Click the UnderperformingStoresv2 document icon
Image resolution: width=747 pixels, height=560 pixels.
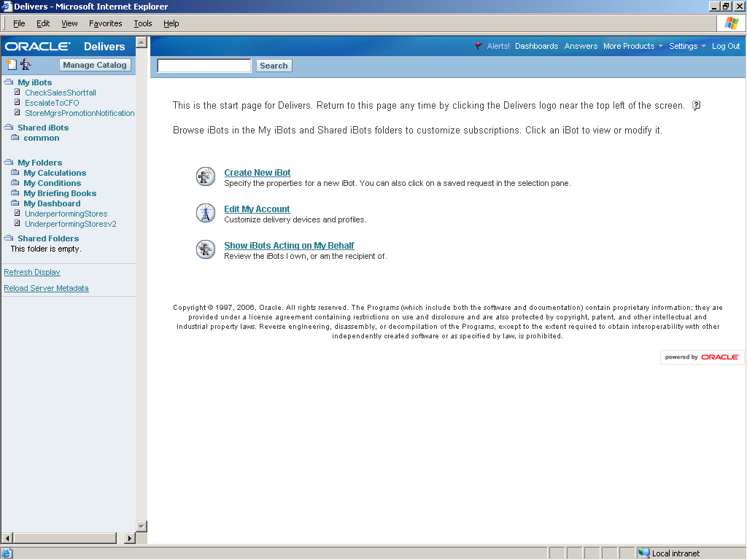(x=18, y=223)
